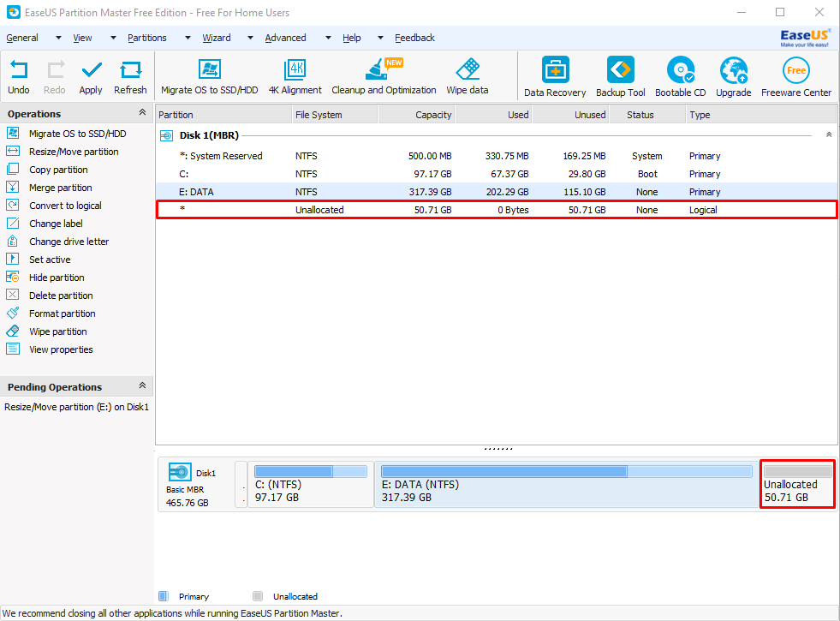The height and width of the screenshot is (621, 840).
Task: Select the Unallocated 50.71 GB row
Action: pos(497,210)
